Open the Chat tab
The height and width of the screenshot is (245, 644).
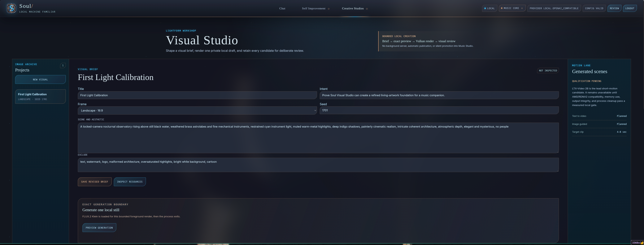[x=282, y=8]
